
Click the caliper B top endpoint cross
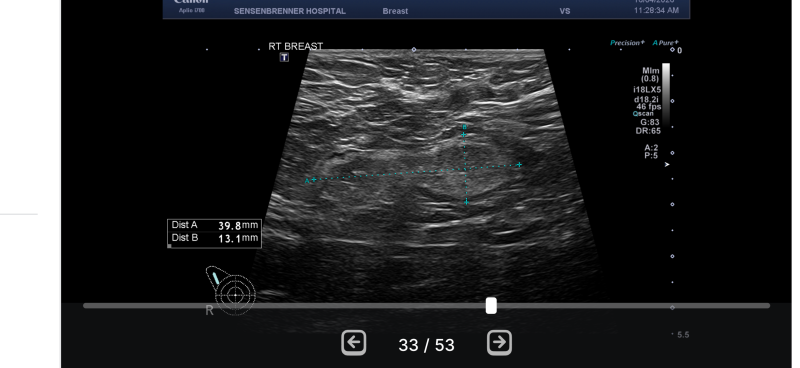point(463,135)
